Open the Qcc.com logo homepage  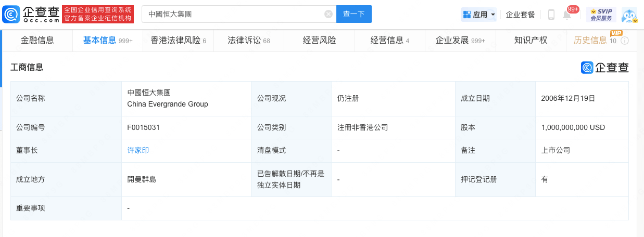[x=31, y=14]
